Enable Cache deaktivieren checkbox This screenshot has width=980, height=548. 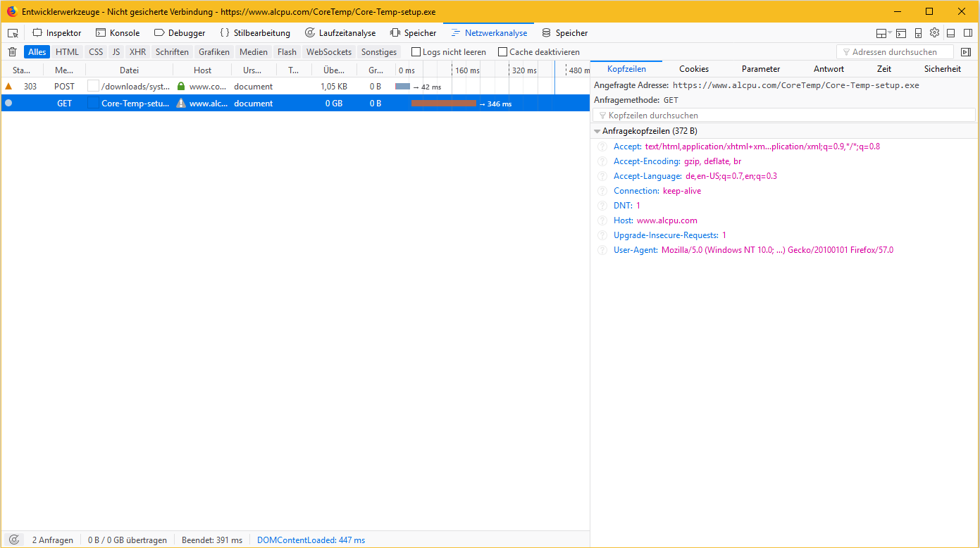[x=502, y=52]
